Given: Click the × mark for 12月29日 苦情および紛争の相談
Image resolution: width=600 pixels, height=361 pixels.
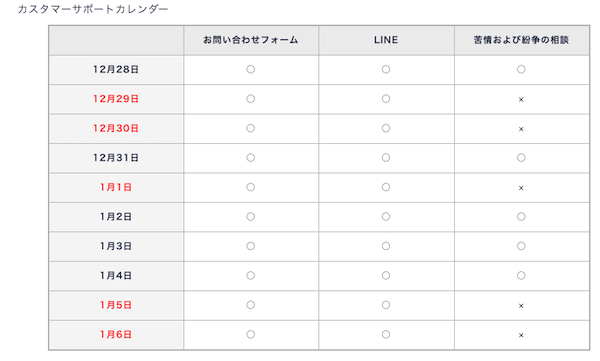Looking at the screenshot, I should click(x=521, y=100).
